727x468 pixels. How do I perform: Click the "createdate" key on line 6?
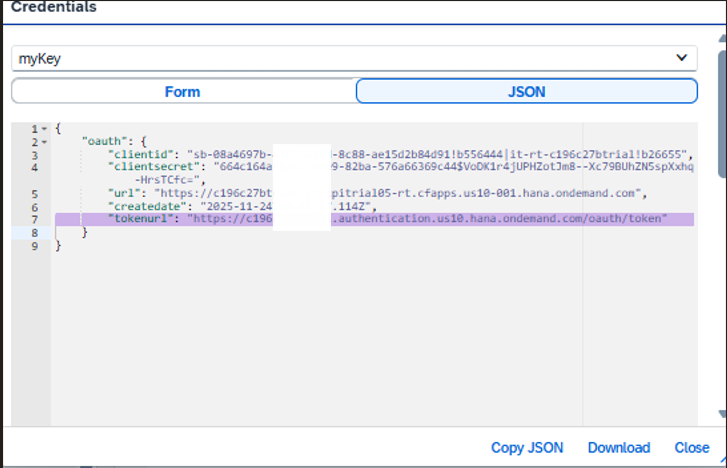pos(147,206)
